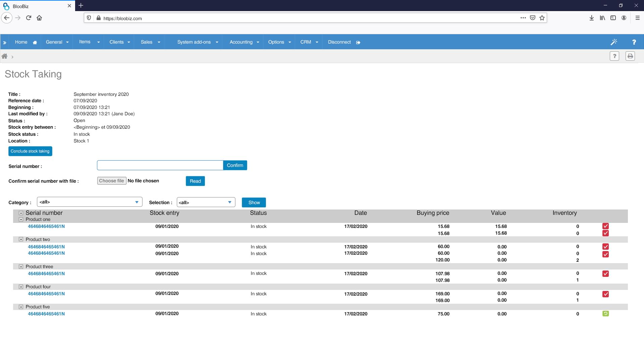Open Accounting menu
Viewport: 644px width, 362px height.
244,42
